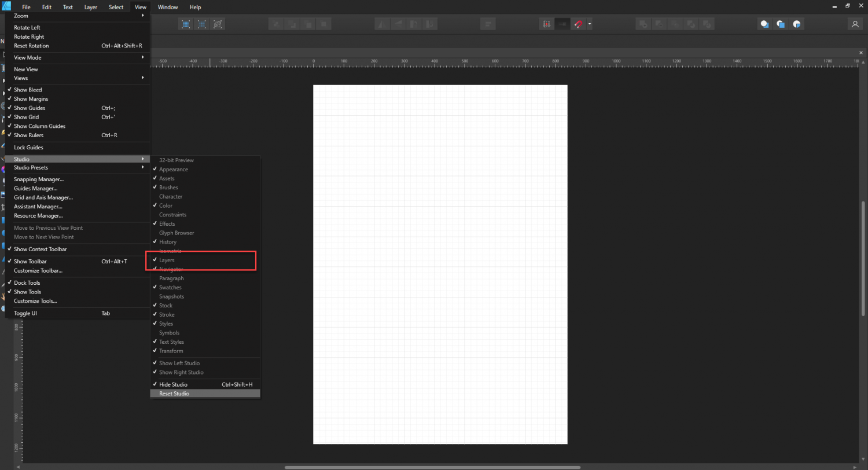
Task: Click Guides Manager in the View menu
Action: (x=35, y=188)
